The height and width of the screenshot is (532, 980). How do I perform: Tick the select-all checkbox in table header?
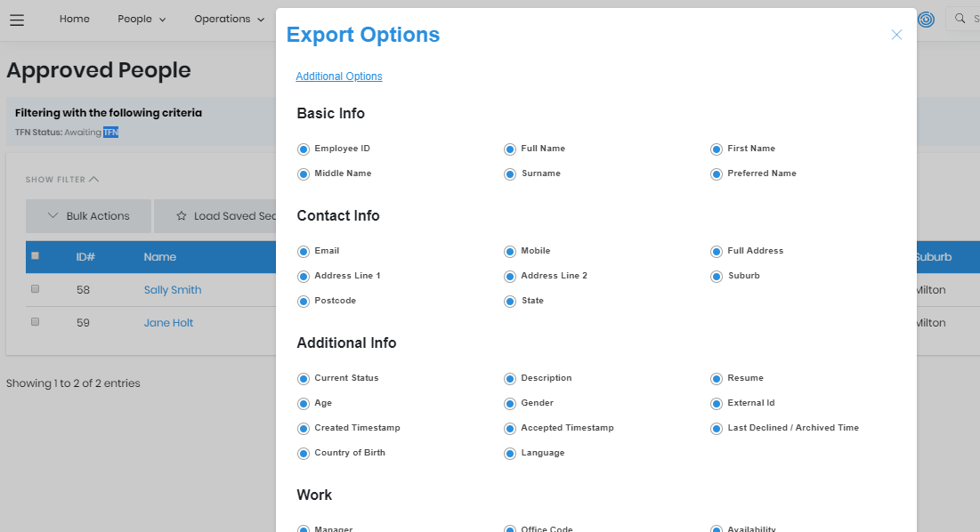pos(36,256)
